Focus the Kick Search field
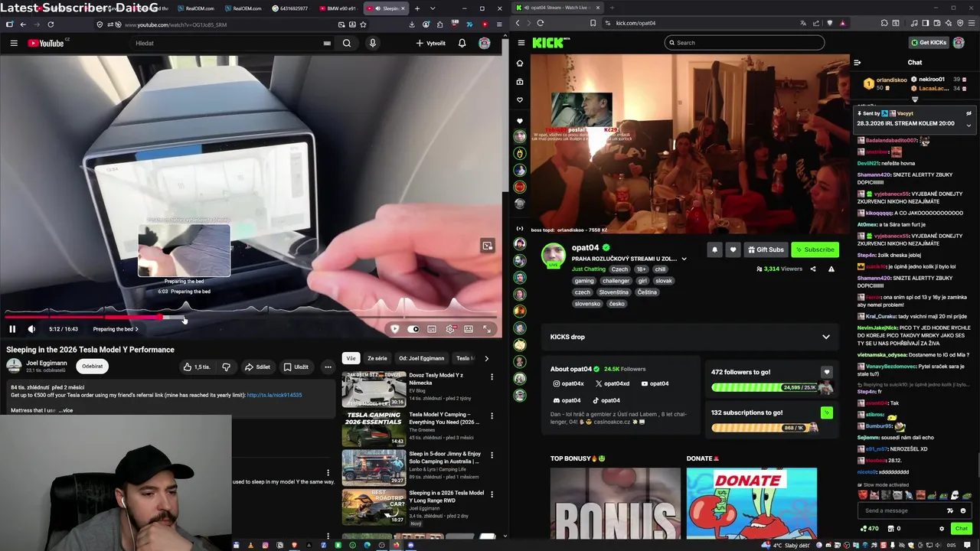The image size is (980, 551). click(x=744, y=43)
